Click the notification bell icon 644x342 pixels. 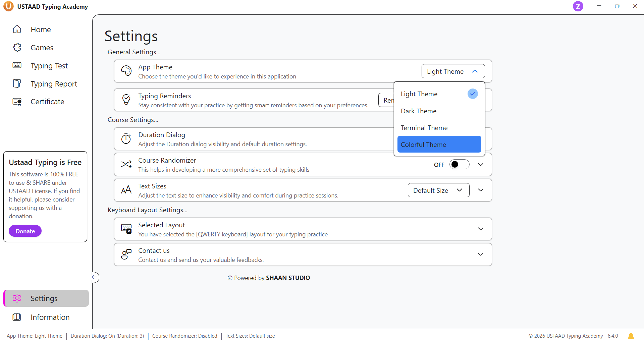click(x=631, y=336)
